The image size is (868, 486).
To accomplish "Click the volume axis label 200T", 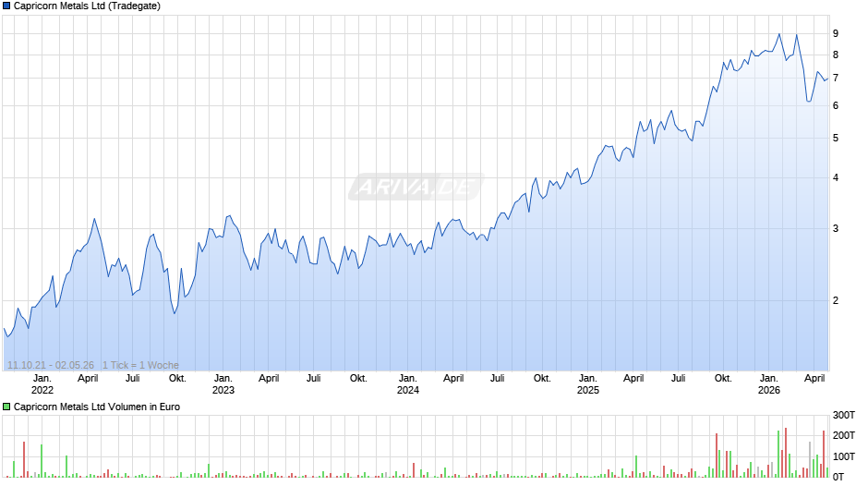I will point(844,435).
